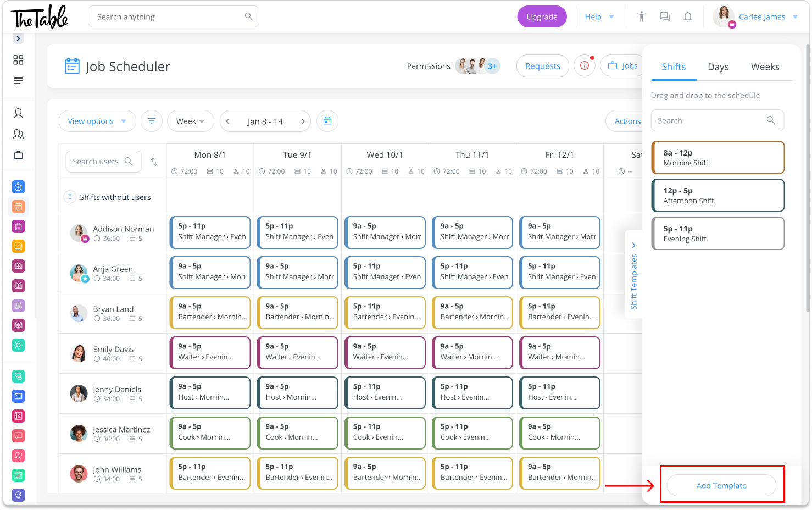The image size is (812, 510).
Task: Open the chat messages icon in the top bar
Action: [x=664, y=16]
